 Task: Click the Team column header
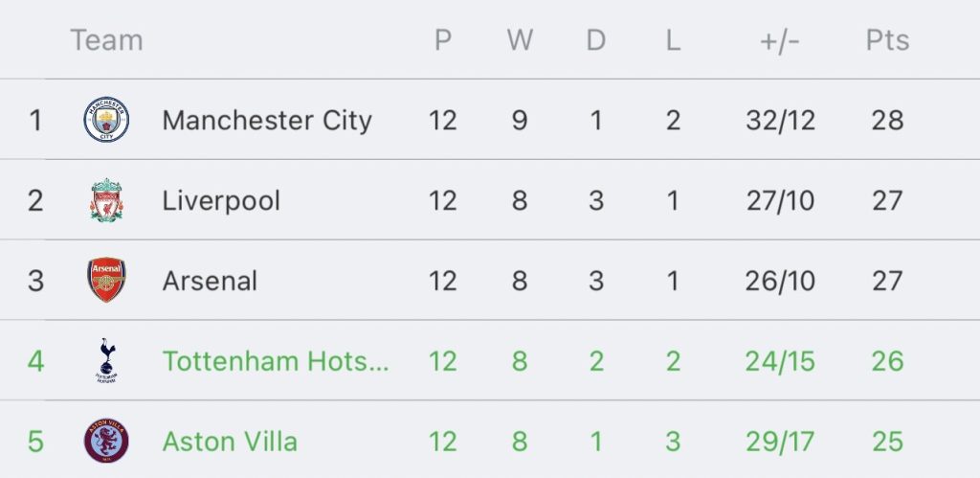[107, 40]
